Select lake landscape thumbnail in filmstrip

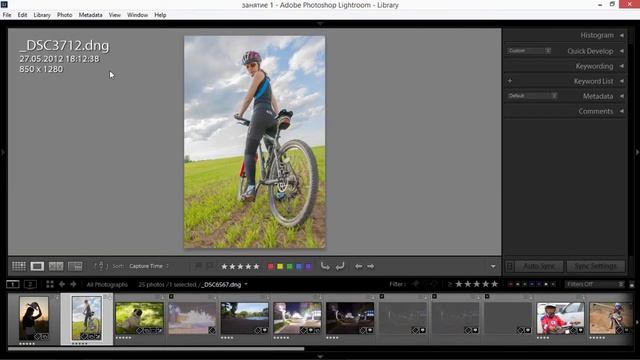244,318
